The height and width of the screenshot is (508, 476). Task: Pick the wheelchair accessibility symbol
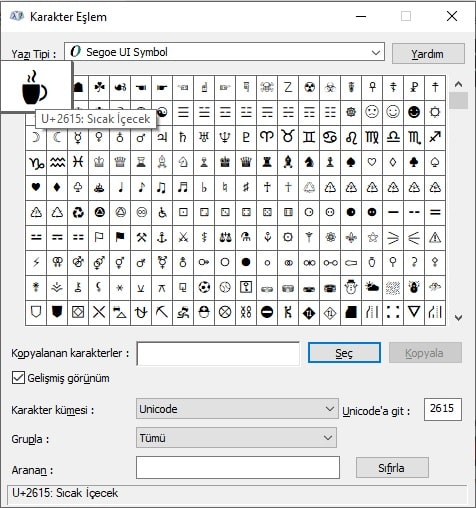[162, 212]
